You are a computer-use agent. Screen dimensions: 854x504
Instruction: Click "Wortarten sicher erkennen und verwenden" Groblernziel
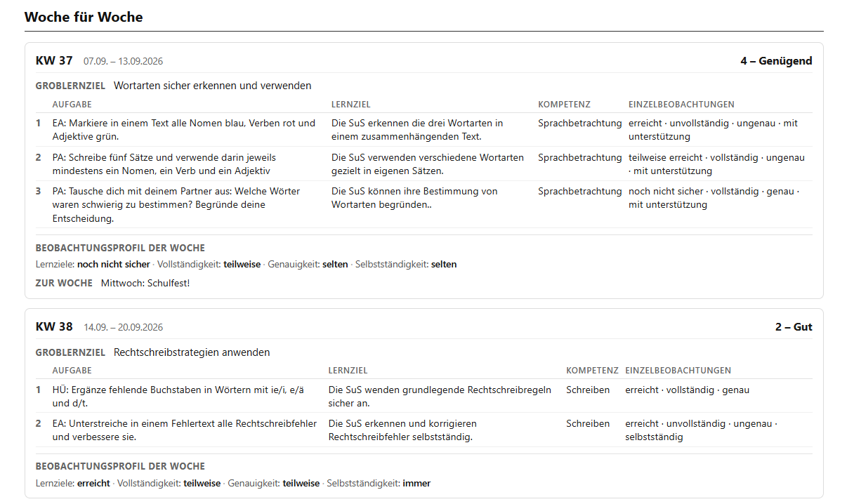pyautogui.click(x=212, y=86)
